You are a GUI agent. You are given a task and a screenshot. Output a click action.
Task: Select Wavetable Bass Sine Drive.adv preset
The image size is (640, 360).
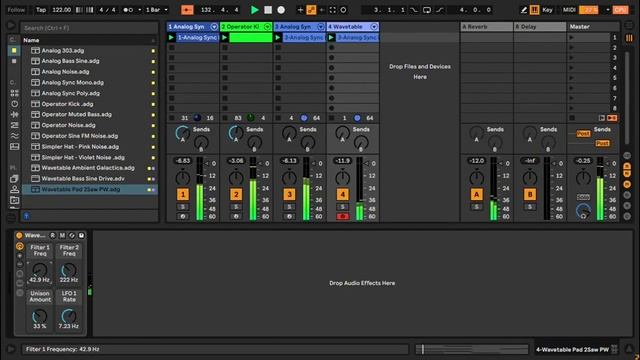click(x=83, y=179)
